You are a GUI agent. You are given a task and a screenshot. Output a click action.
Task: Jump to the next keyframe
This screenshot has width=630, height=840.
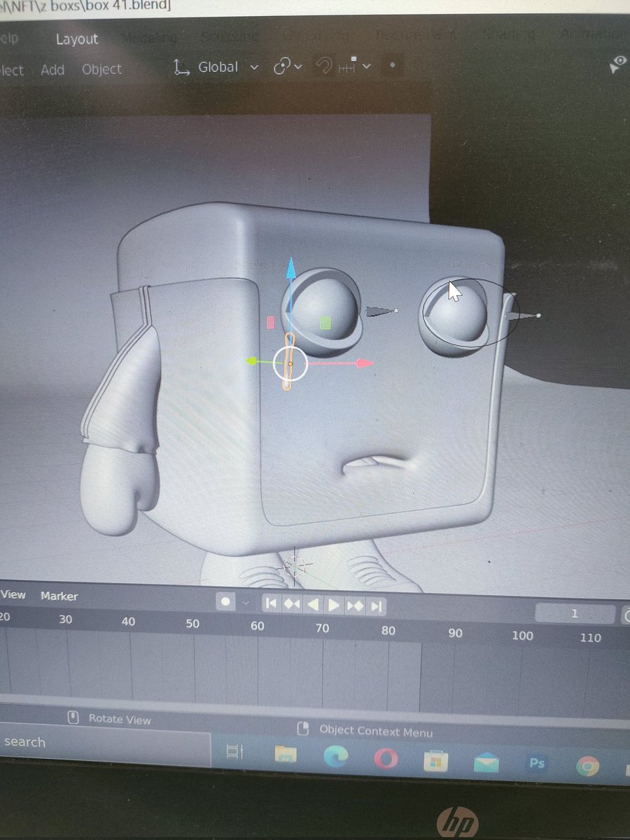coord(355,605)
